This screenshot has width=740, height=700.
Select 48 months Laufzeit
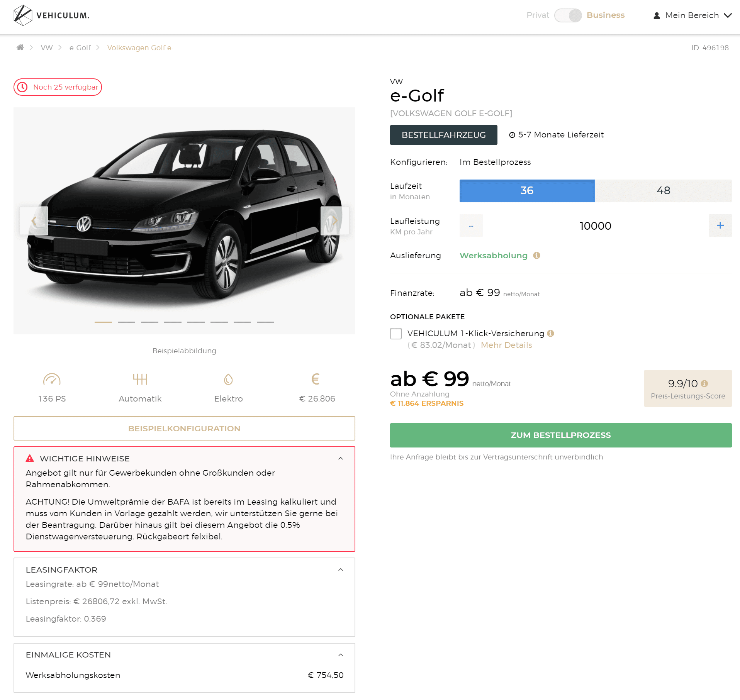coord(663,191)
